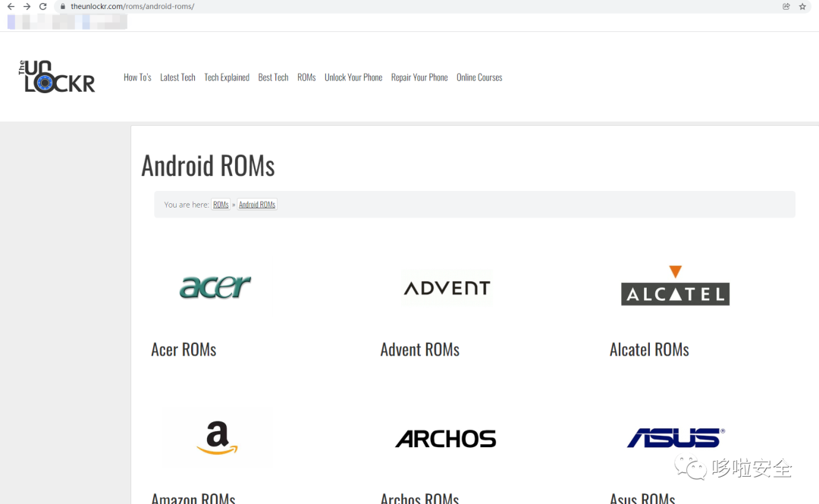819x504 pixels.
Task: Click the Acer logo image
Action: [x=215, y=286]
